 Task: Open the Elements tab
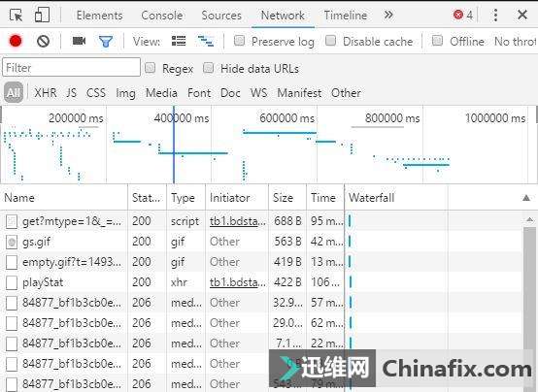coord(99,16)
